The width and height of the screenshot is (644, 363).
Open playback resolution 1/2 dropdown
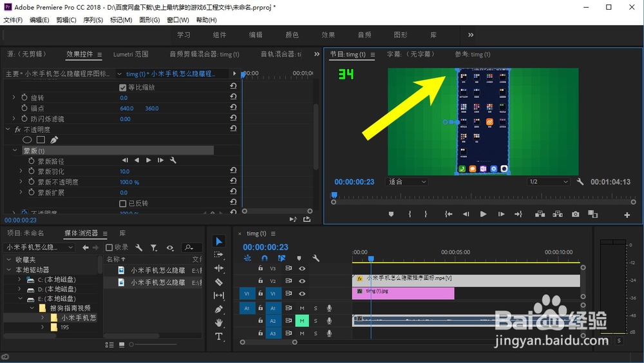(549, 182)
